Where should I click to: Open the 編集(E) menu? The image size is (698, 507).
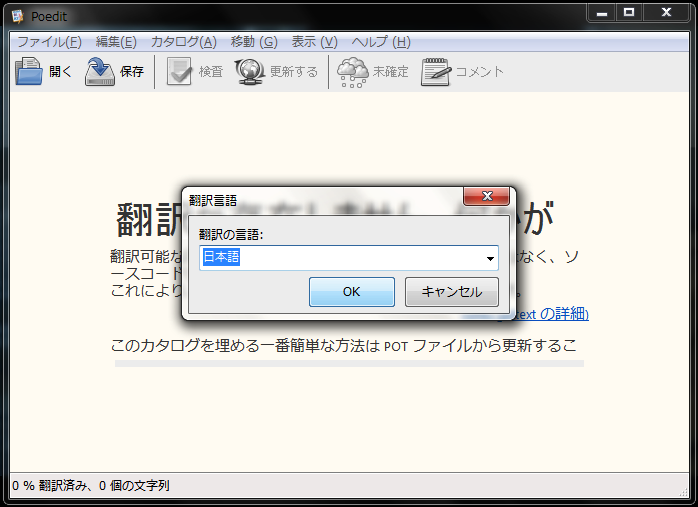[x=116, y=42]
